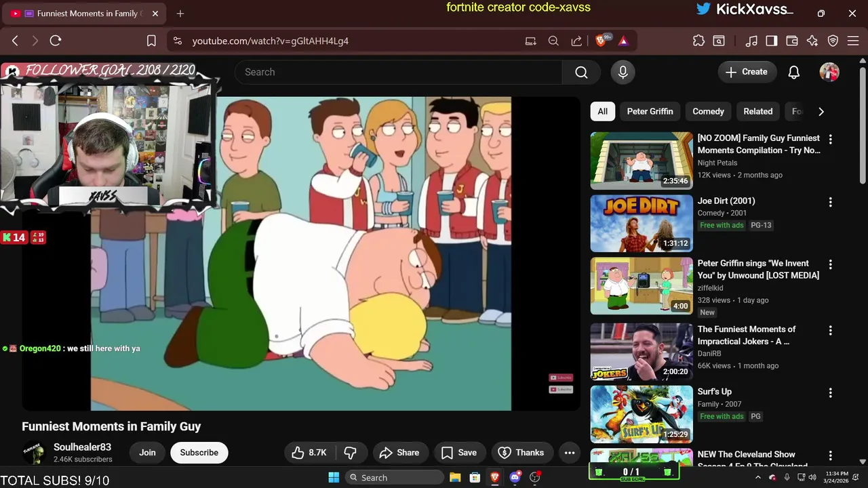Screen dimensions: 868x488
Task: Select the Peter Griffin filter chip
Action: coord(650,111)
